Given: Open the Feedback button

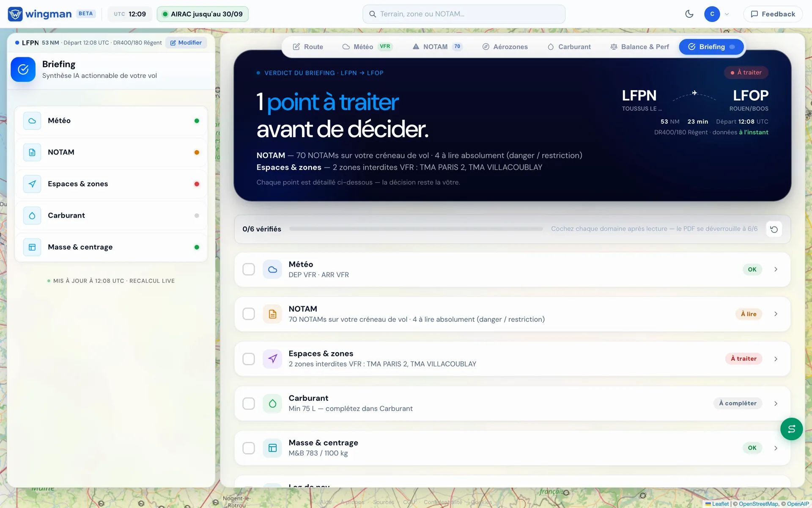Looking at the screenshot, I should pyautogui.click(x=773, y=14).
